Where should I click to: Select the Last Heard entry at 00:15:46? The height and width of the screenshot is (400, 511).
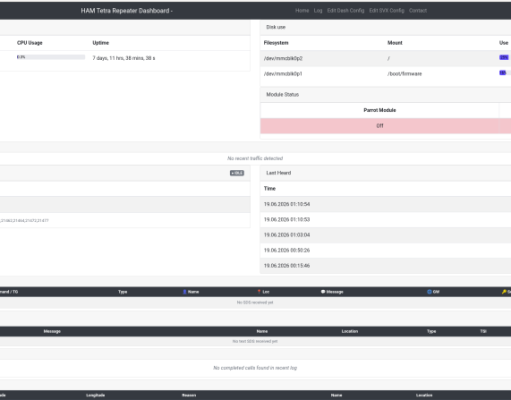point(287,266)
